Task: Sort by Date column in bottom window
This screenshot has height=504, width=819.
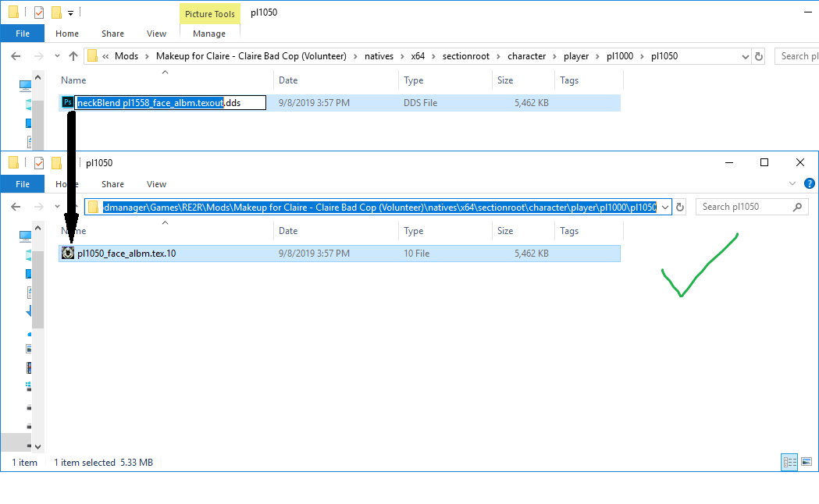Action: coord(288,231)
